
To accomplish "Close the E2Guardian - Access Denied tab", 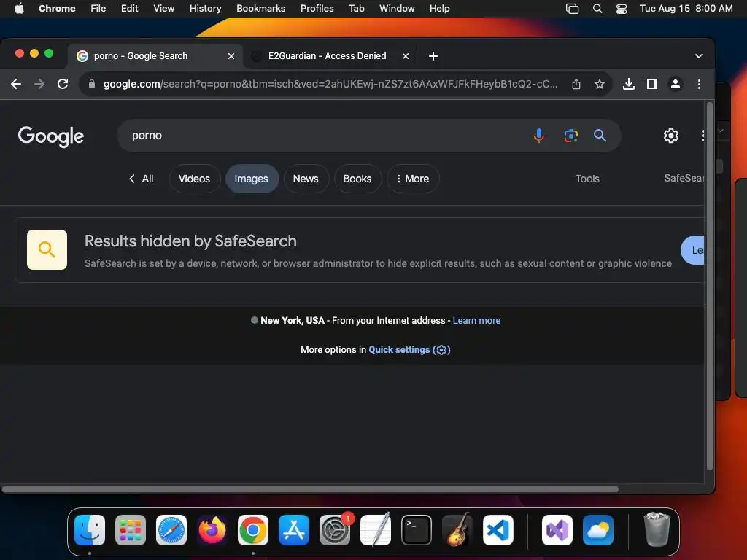I will (x=406, y=56).
